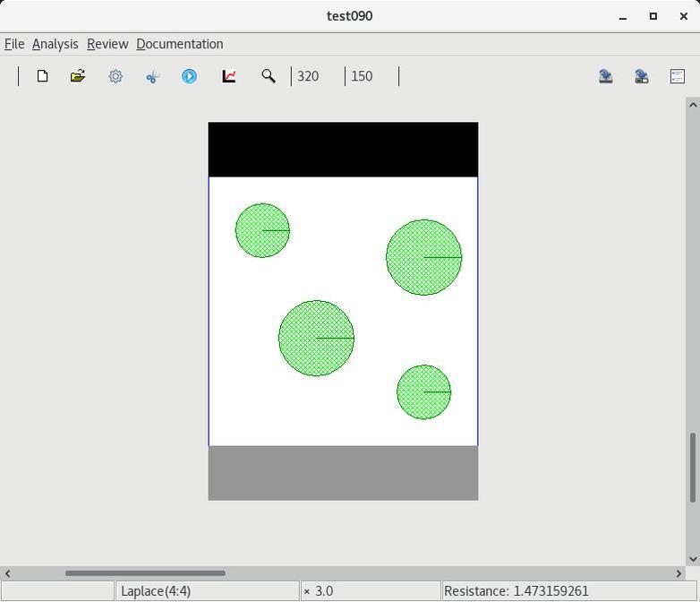This screenshot has width=700, height=602.
Task: Open the Review menu
Action: click(x=107, y=44)
